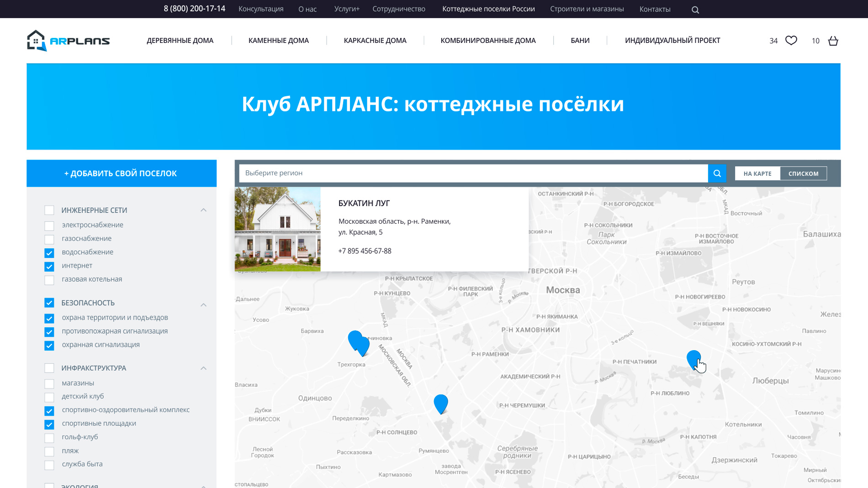Image resolution: width=868 pixels, height=488 pixels.
Task: Switch to the Списком view tab
Action: click(x=803, y=173)
